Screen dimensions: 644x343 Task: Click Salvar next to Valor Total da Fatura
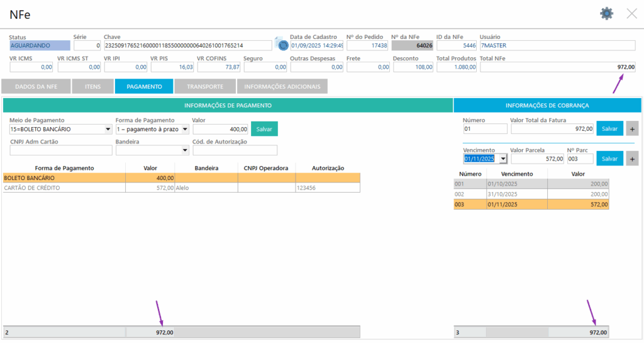[x=609, y=128]
